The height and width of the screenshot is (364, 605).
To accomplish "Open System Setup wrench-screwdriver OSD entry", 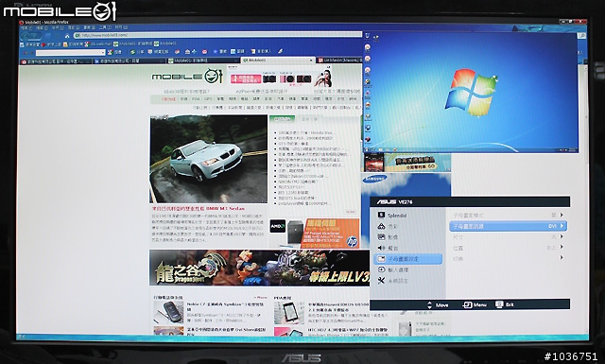I will [x=393, y=281].
